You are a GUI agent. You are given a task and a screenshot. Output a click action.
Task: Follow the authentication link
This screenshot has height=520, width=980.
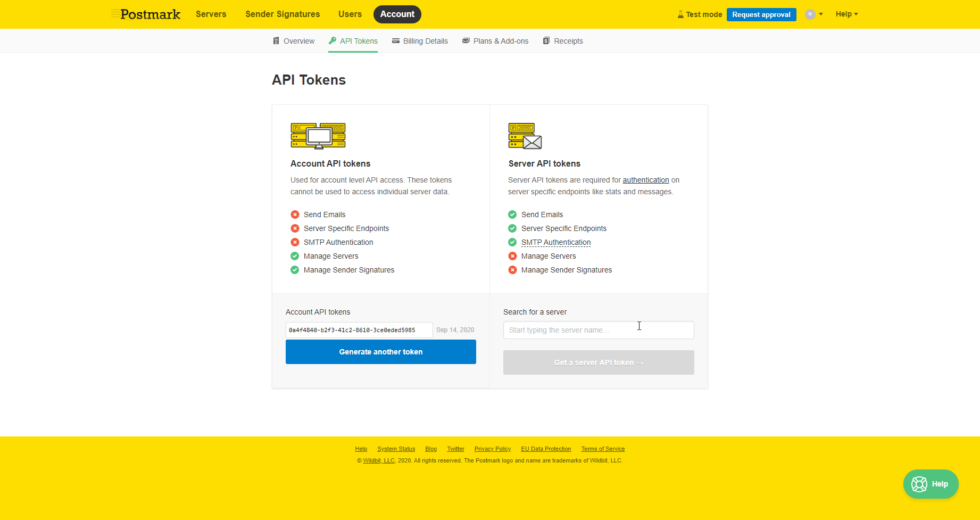click(645, 180)
